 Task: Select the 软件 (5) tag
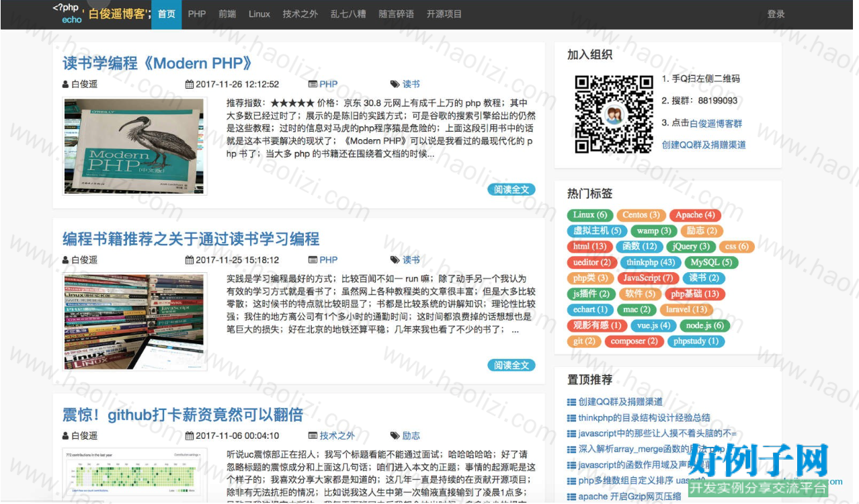641,294
